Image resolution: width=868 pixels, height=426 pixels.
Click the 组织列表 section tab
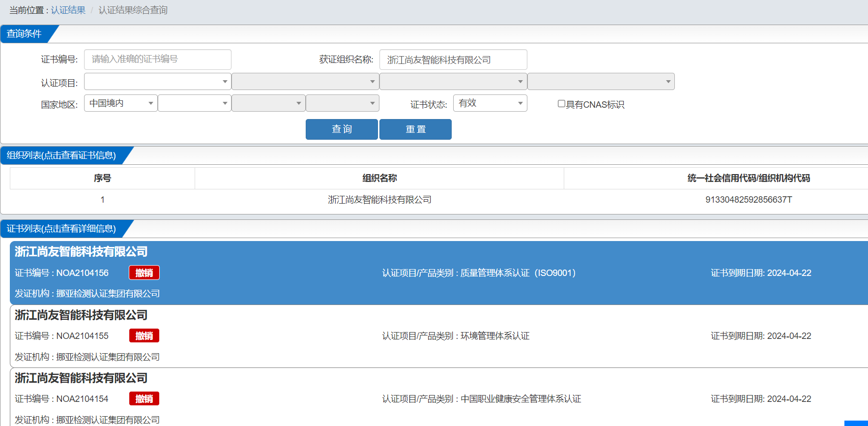61,155
